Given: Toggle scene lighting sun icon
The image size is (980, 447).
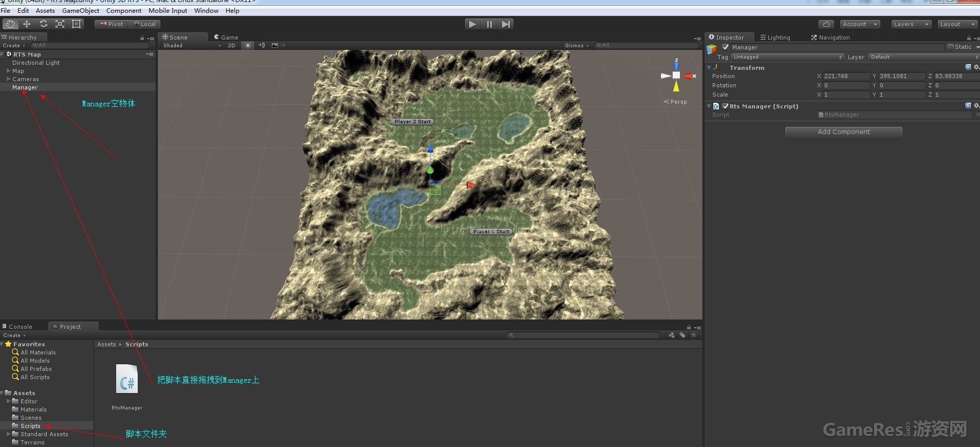Looking at the screenshot, I should [248, 45].
